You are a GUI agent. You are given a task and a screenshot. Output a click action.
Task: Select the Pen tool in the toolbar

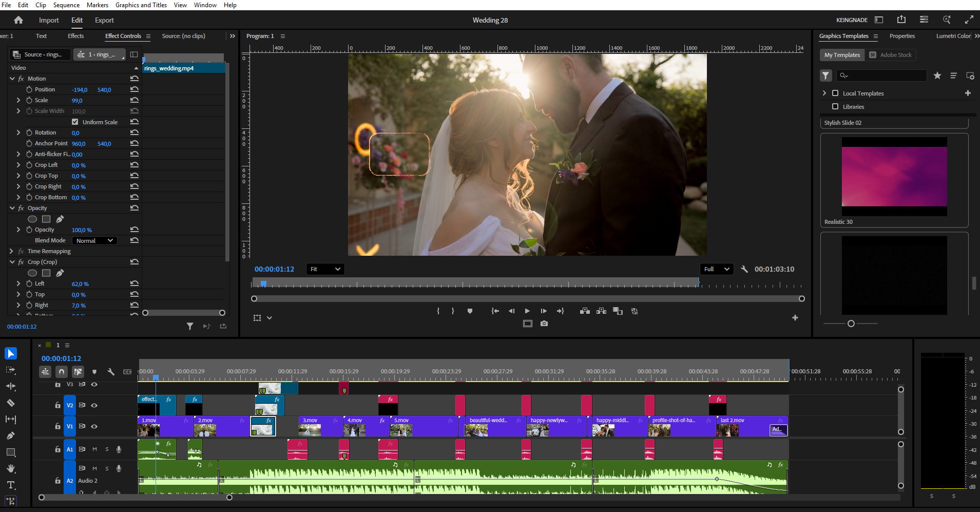coord(11,435)
